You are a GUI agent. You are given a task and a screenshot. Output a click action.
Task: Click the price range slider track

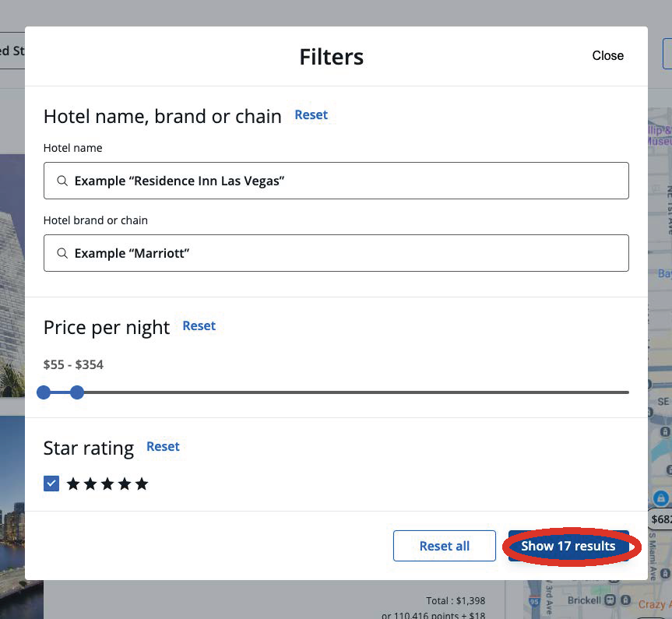coord(350,392)
